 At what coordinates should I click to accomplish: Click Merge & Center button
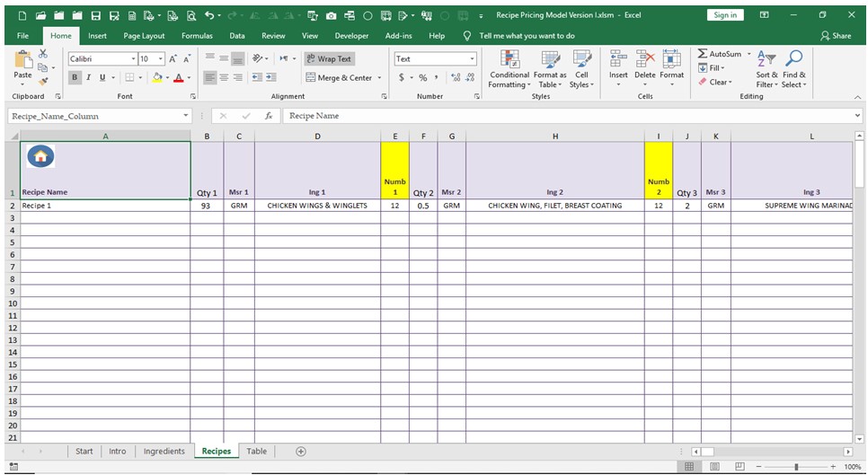tap(340, 77)
